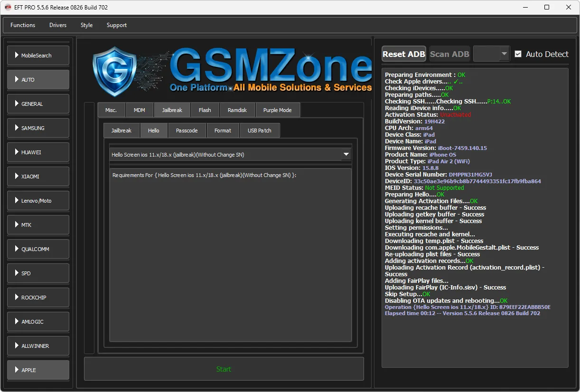Click the 'MEID Status: Not Supported' line

tap(424, 188)
